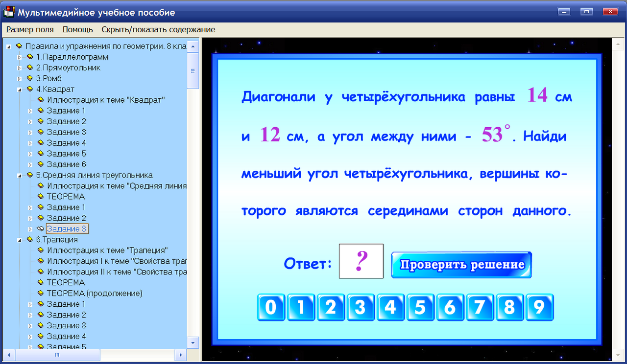Image resolution: width=627 pixels, height=364 pixels.
Task: Click the root icon of "Правила и упражнения по геометрии"
Action: point(20,46)
